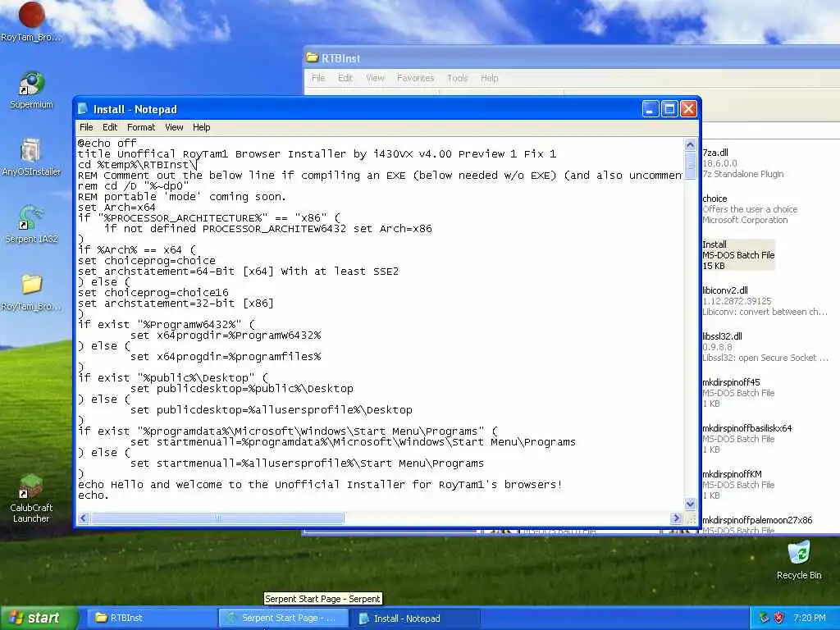
Task: Open the Notepad Edit menu
Action: pyautogui.click(x=110, y=127)
